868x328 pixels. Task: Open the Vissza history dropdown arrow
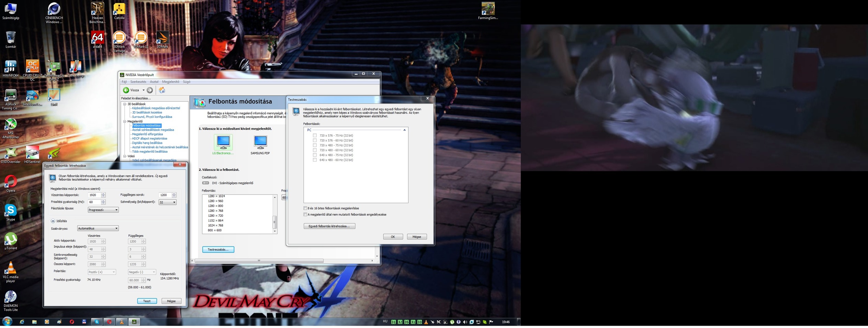tap(143, 90)
